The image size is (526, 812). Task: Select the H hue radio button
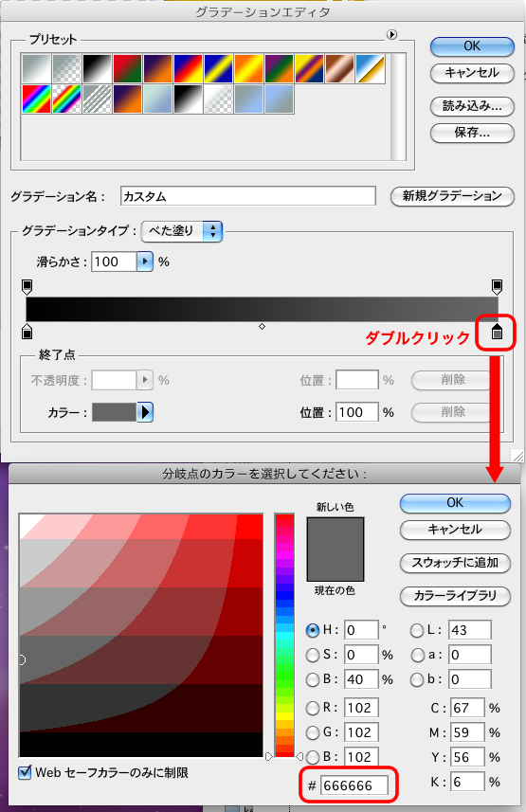click(x=313, y=630)
